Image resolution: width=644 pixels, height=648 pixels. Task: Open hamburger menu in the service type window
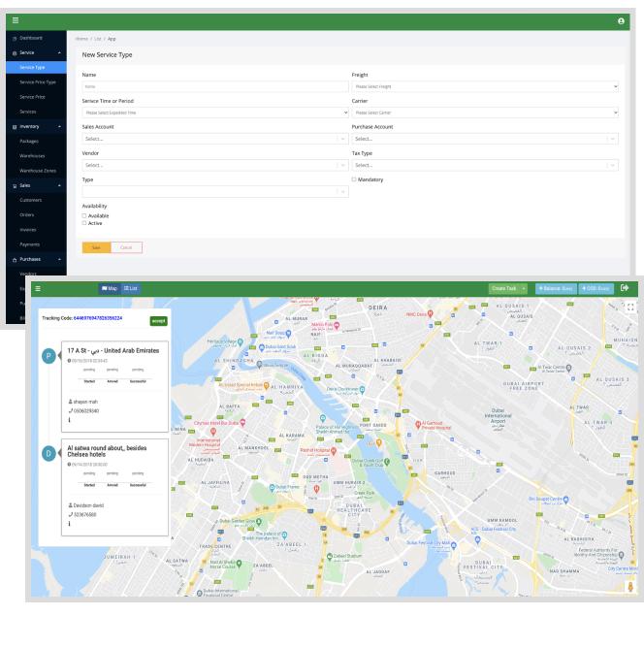(16, 20)
